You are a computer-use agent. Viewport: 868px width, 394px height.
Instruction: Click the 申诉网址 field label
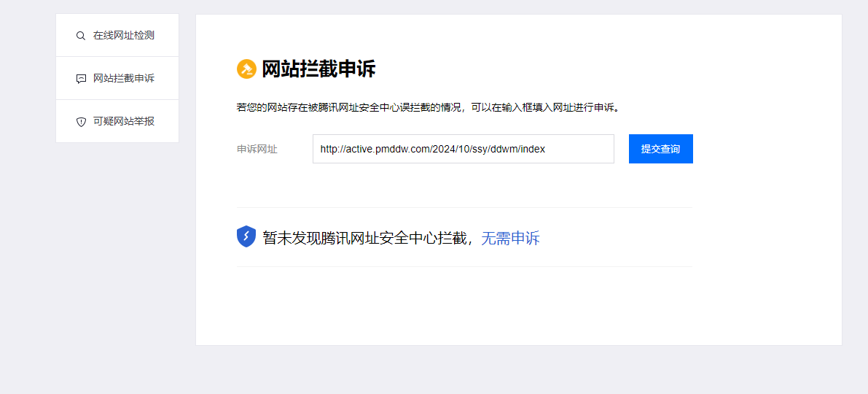tap(257, 149)
